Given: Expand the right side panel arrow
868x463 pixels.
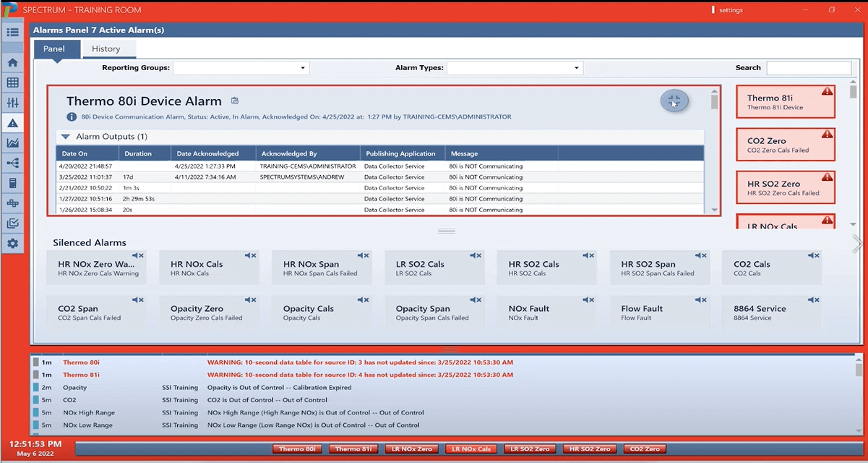Looking at the screenshot, I should click(857, 244).
